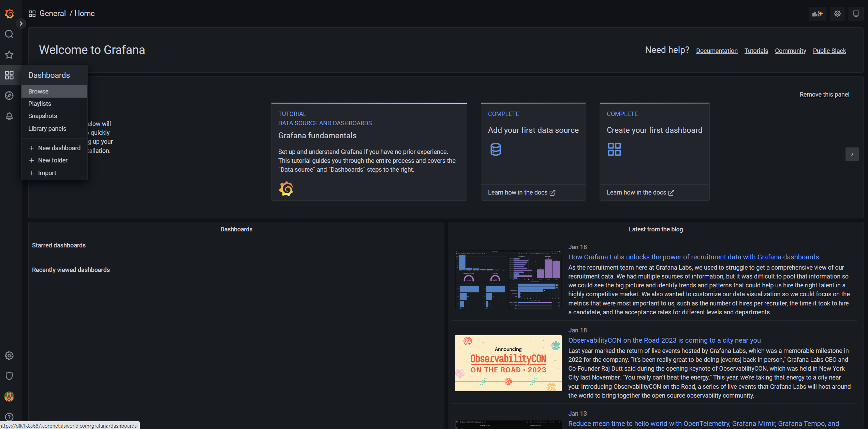This screenshot has width=868, height=429.
Task: Click the user profile avatar icon
Action: point(9,397)
